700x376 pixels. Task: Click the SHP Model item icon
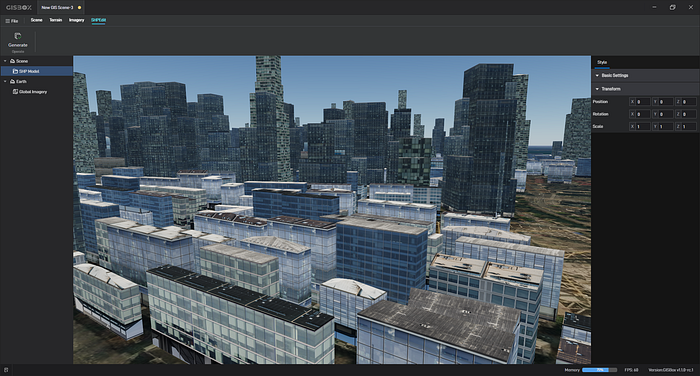point(15,71)
